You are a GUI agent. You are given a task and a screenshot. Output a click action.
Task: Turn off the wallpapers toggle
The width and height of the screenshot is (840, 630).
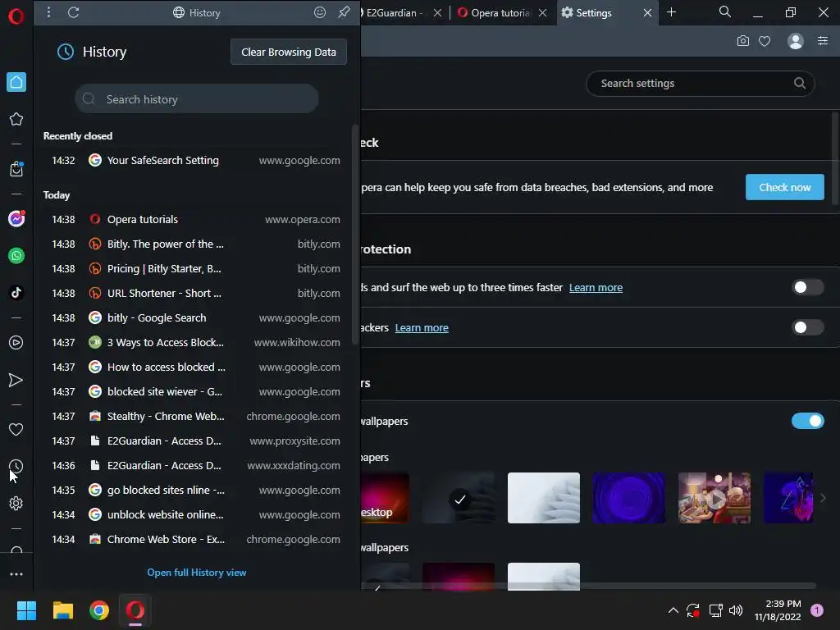[x=807, y=421]
